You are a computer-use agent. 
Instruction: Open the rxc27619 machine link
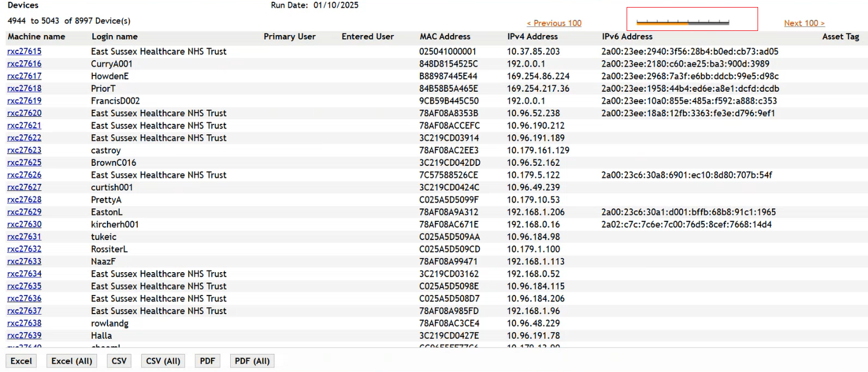pos(25,101)
